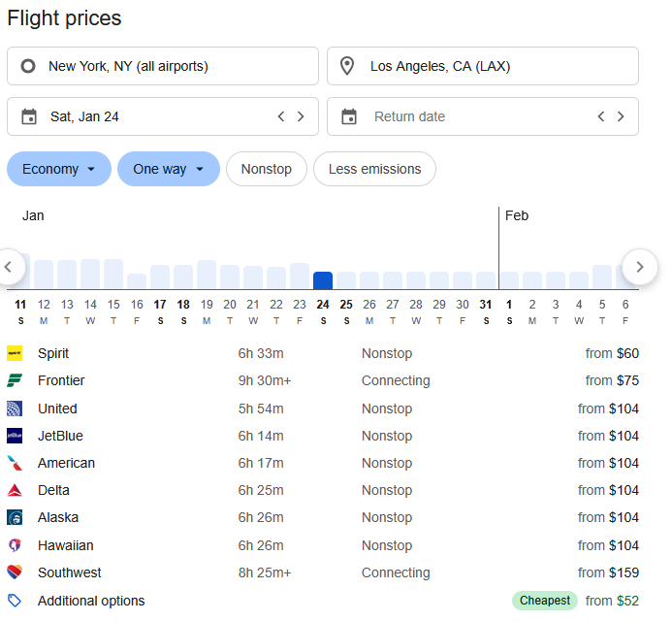Toggle the Less emissions filter chip
672x621 pixels.
[374, 169]
